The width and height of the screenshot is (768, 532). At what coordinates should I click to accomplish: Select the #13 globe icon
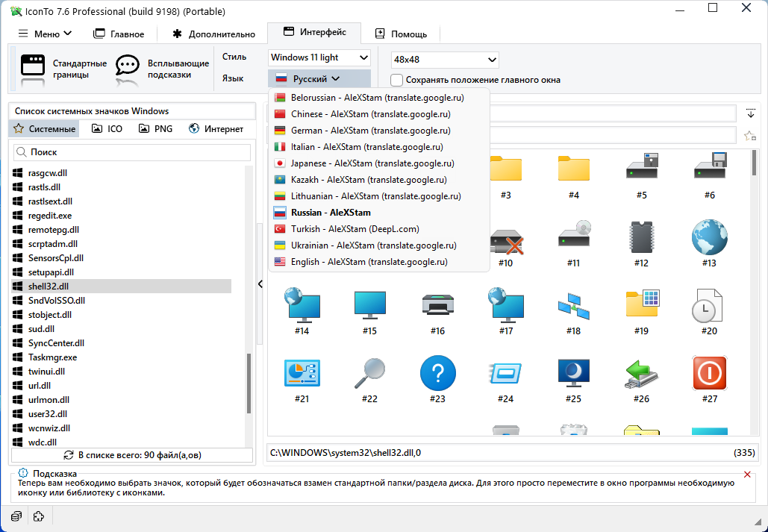point(710,237)
